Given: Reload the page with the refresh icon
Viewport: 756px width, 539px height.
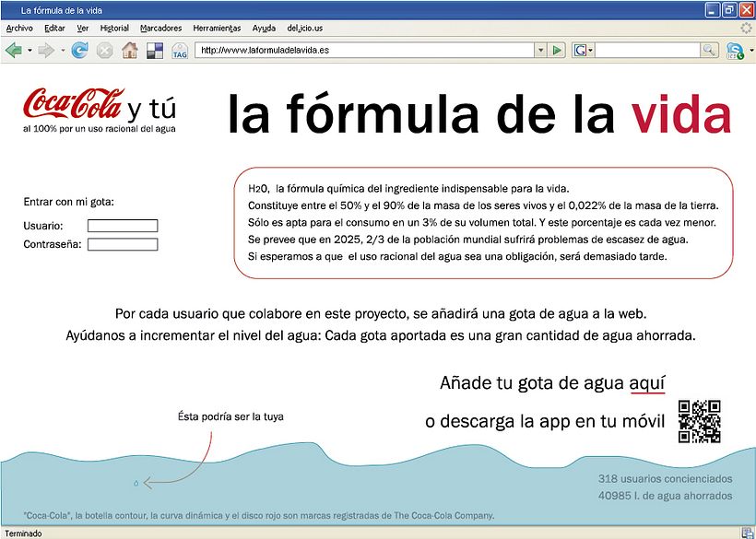Looking at the screenshot, I should pos(79,50).
